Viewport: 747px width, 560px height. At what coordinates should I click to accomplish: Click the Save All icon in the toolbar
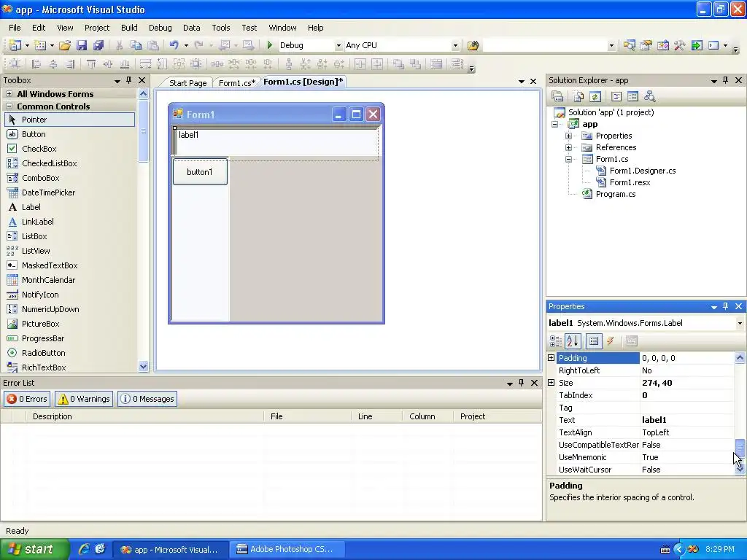(98, 45)
